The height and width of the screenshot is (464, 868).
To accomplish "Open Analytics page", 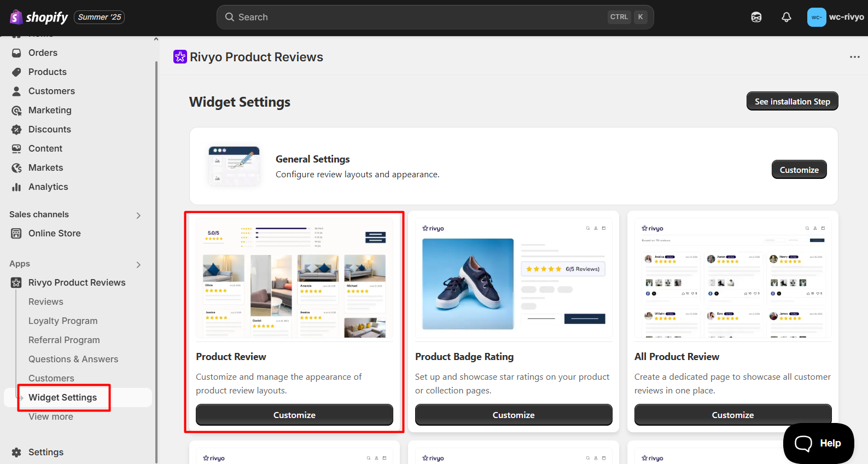I will pyautogui.click(x=48, y=187).
